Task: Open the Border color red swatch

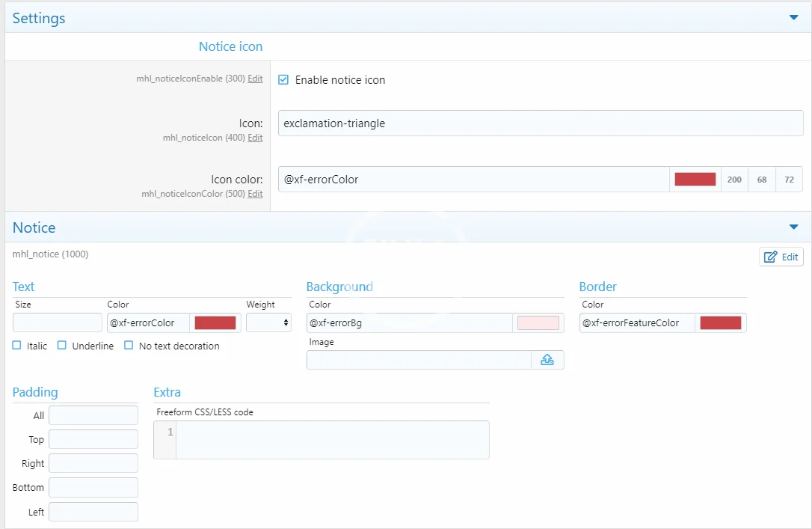Action: tap(720, 322)
